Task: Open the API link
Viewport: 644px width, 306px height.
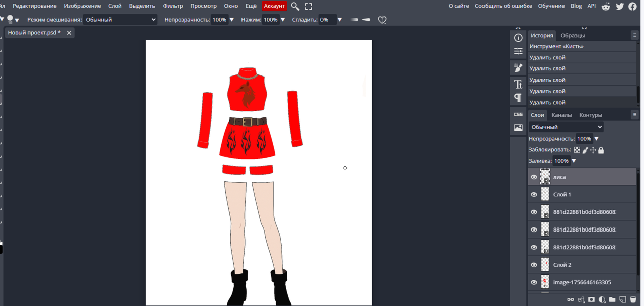Action: tap(592, 6)
